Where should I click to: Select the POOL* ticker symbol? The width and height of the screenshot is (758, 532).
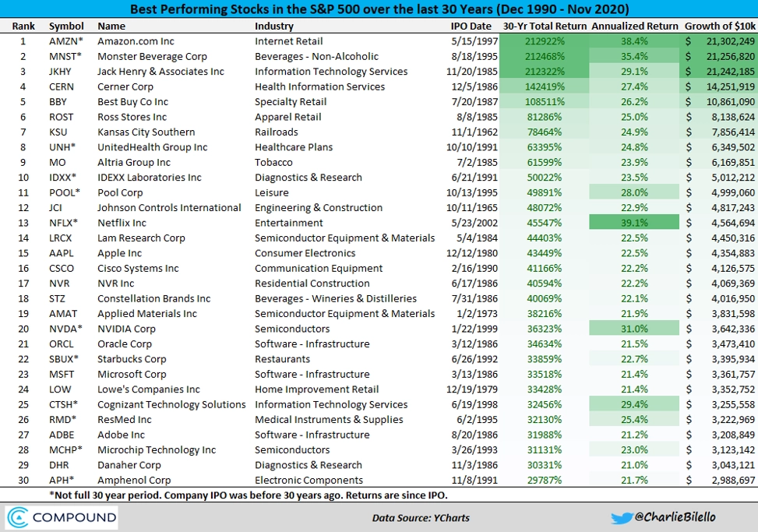click(65, 193)
